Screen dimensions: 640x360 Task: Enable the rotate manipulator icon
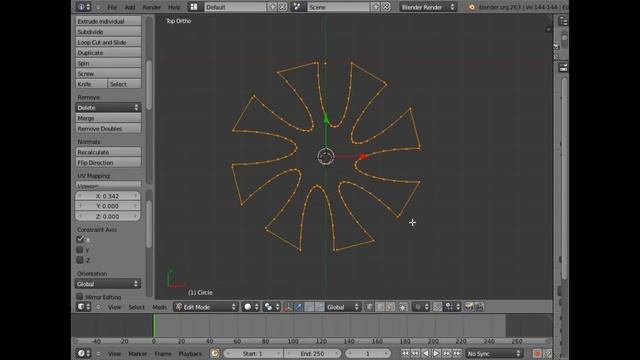coord(309,307)
